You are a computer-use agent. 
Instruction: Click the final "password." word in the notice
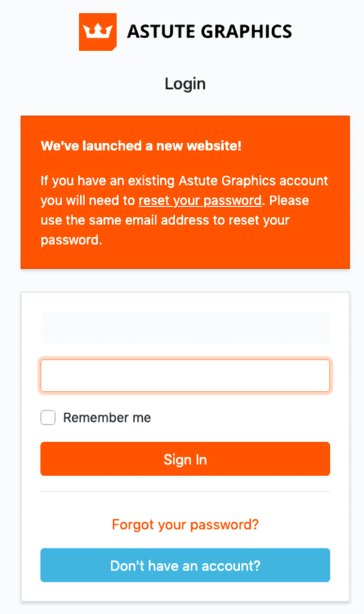(71, 240)
